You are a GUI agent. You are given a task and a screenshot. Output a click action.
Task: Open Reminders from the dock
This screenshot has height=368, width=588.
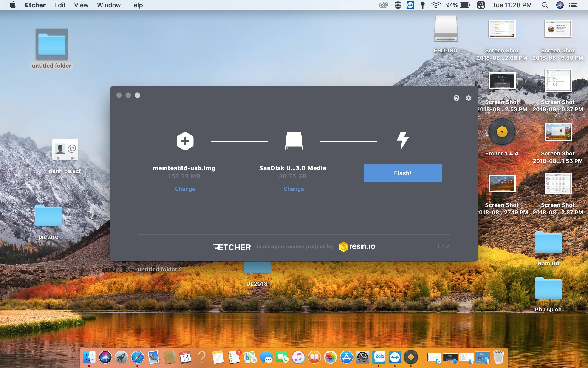[x=234, y=357]
